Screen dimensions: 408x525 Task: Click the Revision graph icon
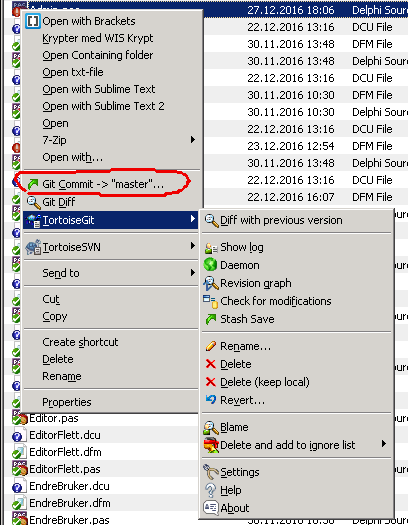coord(211,283)
